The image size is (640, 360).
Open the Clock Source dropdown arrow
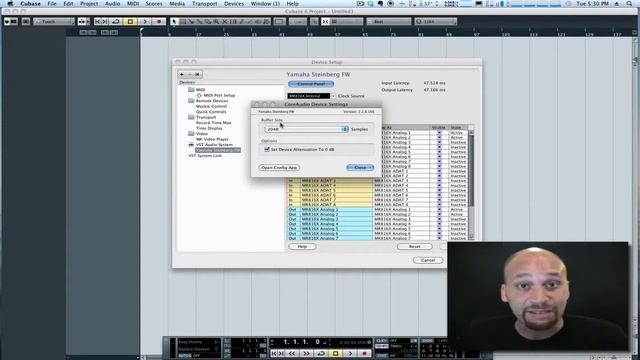tap(333, 96)
